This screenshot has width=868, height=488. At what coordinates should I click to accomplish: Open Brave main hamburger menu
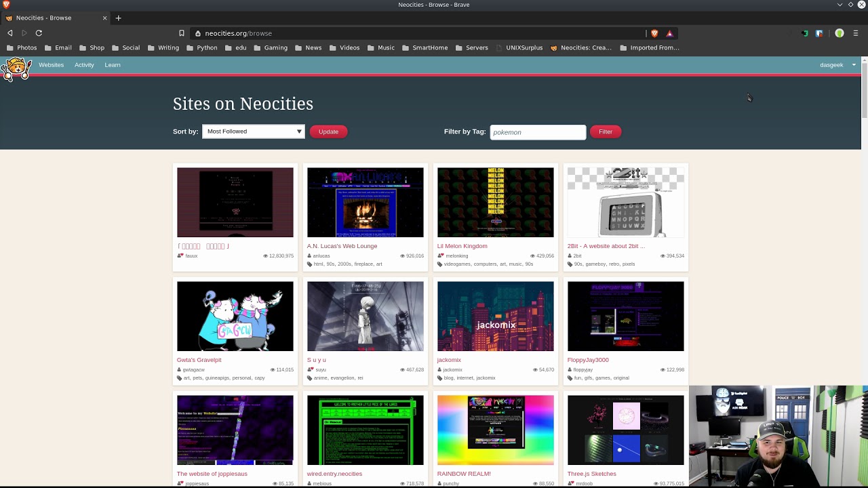(x=856, y=33)
